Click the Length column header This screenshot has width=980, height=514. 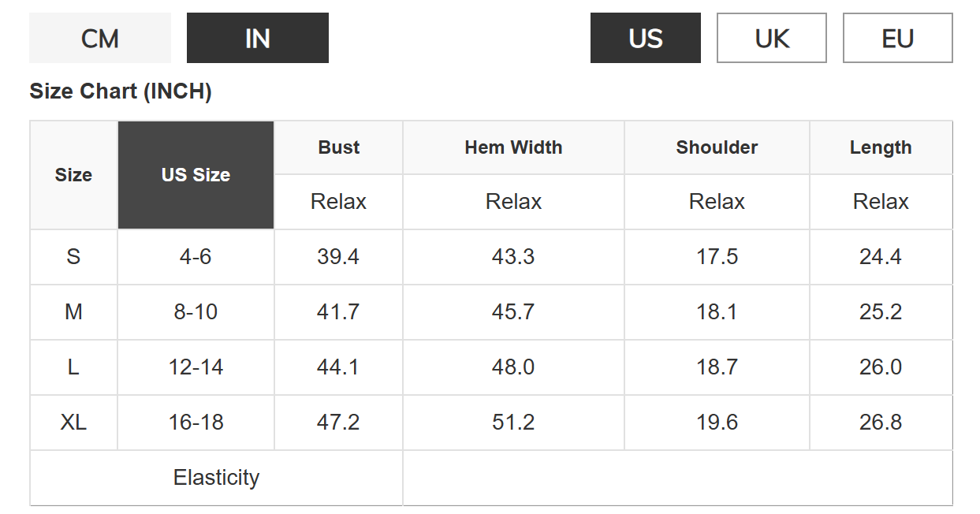pos(881,147)
